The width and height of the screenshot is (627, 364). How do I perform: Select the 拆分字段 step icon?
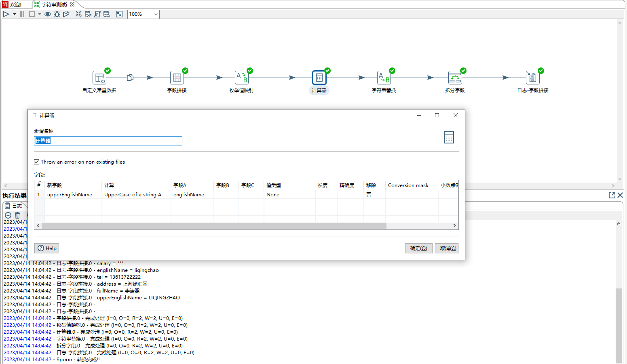coord(455,78)
